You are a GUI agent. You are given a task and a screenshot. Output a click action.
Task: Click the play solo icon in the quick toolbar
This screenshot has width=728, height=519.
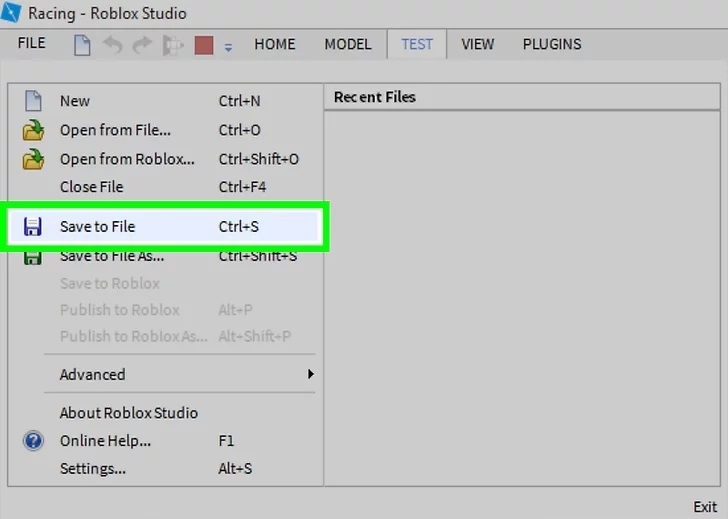(x=173, y=45)
